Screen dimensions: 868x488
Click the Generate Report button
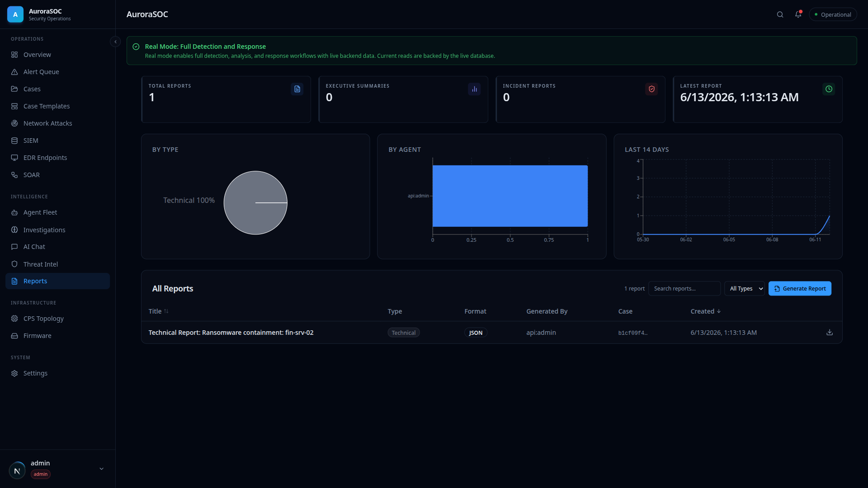(800, 288)
